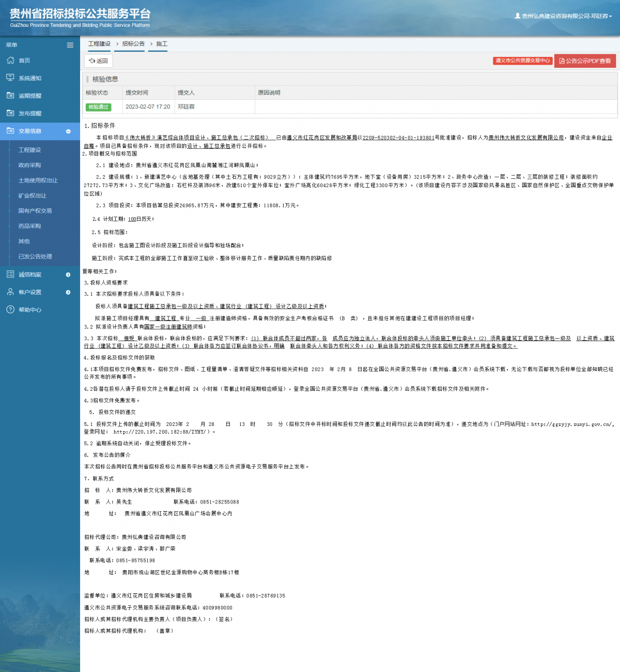Click the 帐户设置 person icon
The height and width of the screenshot is (672, 620).
pyautogui.click(x=10, y=292)
